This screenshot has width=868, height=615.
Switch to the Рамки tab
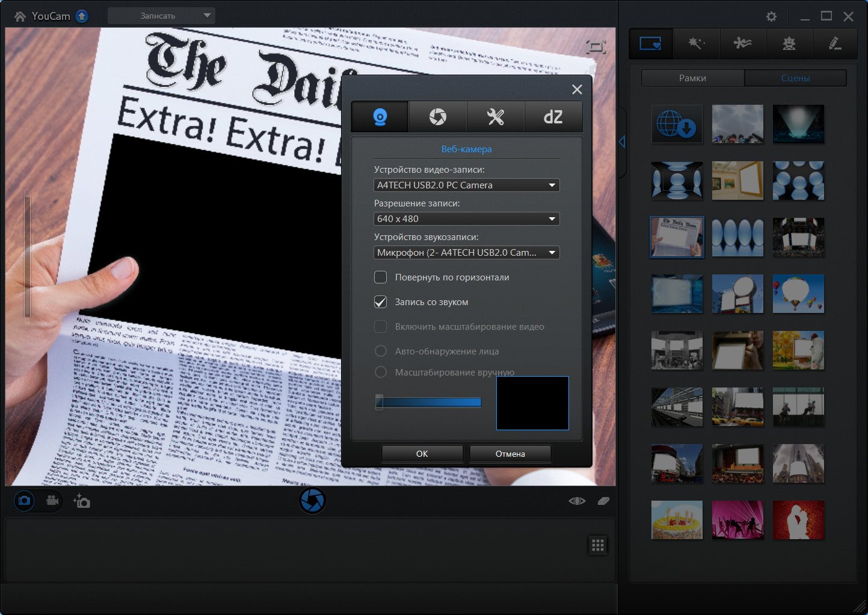click(x=692, y=78)
